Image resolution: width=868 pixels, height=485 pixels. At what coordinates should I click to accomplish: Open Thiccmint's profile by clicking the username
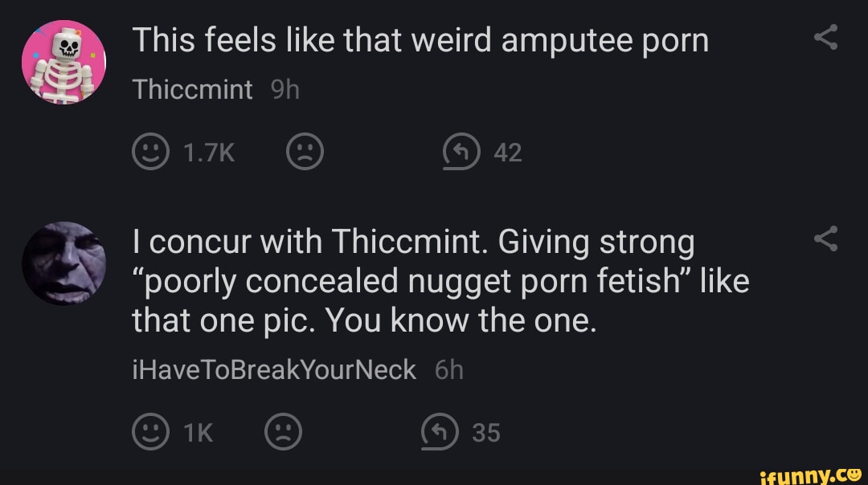(193, 89)
